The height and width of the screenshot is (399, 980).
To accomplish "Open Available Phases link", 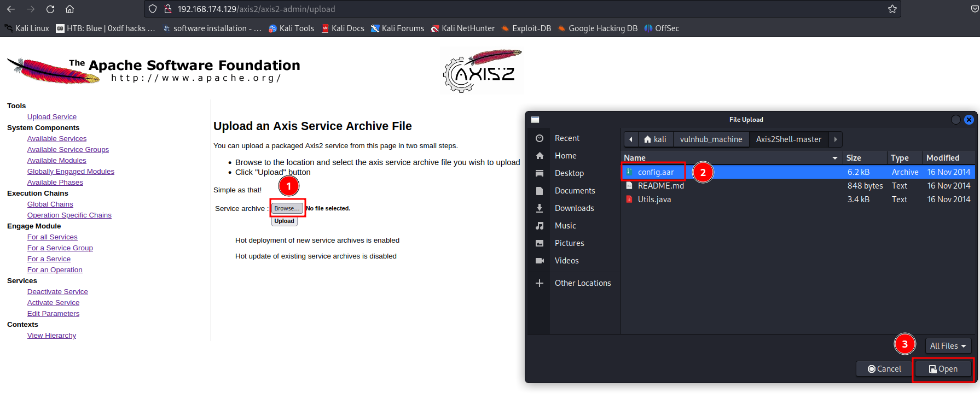I will [55, 183].
